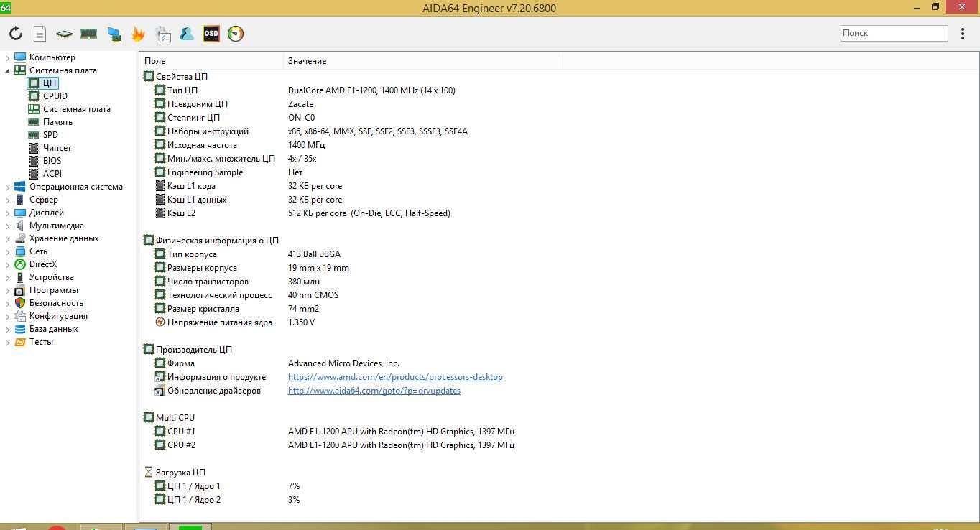980x530 pixels.
Task: Click the Операционная система Windows icon
Action: [x=20, y=187]
